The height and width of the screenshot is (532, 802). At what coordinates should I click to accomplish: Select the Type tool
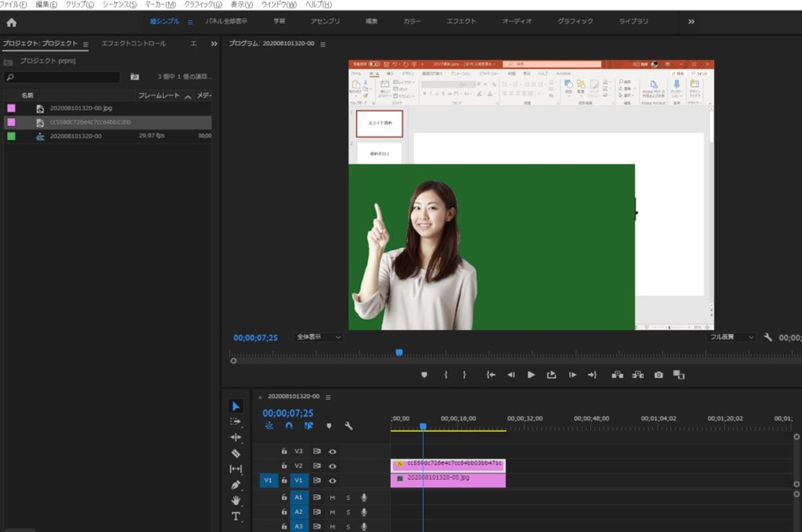(x=236, y=516)
